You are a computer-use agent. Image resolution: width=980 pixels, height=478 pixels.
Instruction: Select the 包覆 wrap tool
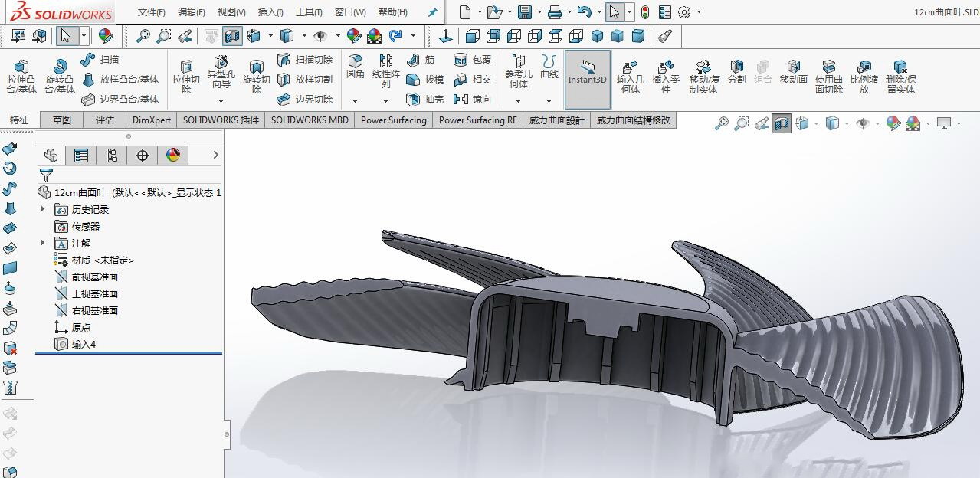(472, 60)
